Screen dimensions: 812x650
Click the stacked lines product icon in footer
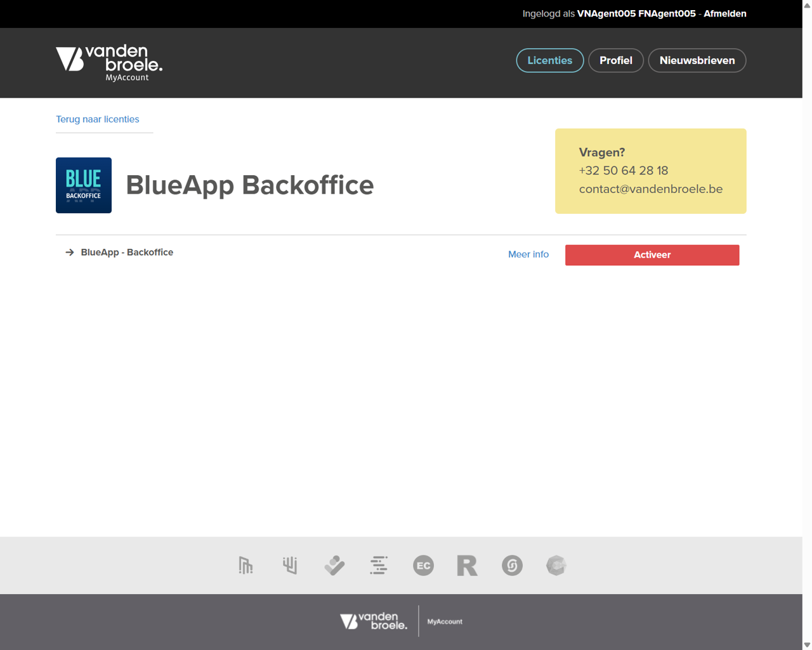379,565
